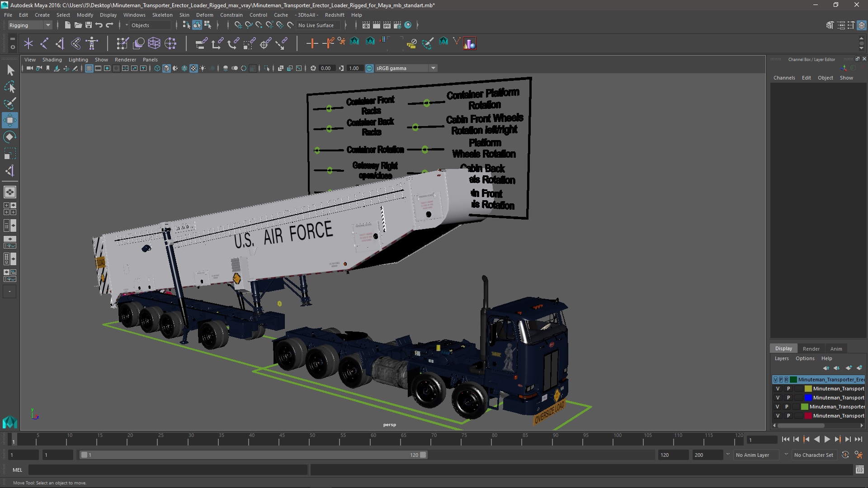Image resolution: width=868 pixels, height=488 pixels.
Task: Open the viewport Shading menu
Action: [x=52, y=60]
